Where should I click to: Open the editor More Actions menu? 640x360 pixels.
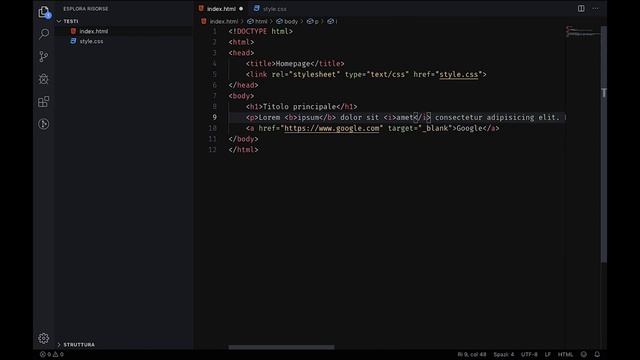pyautogui.click(x=596, y=9)
